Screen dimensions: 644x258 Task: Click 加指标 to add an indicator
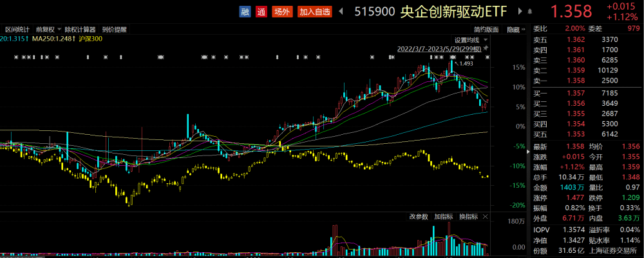444,217
